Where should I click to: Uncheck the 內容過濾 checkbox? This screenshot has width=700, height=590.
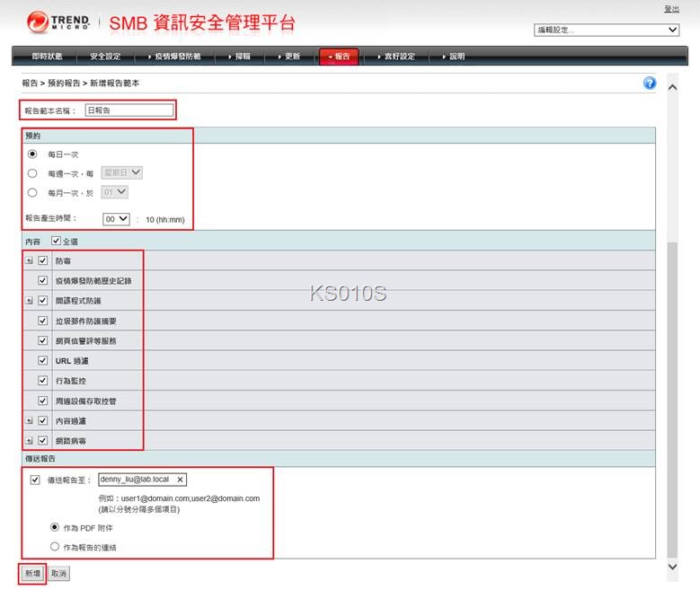coord(43,421)
